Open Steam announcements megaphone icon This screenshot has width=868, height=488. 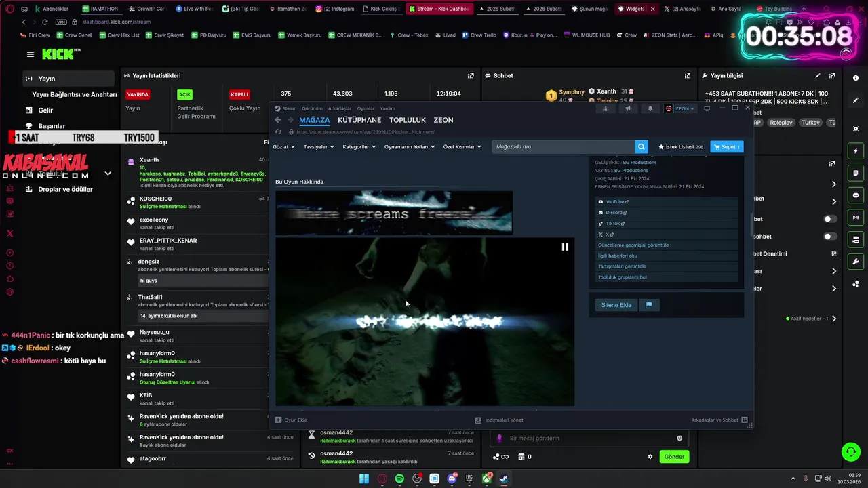pos(628,108)
